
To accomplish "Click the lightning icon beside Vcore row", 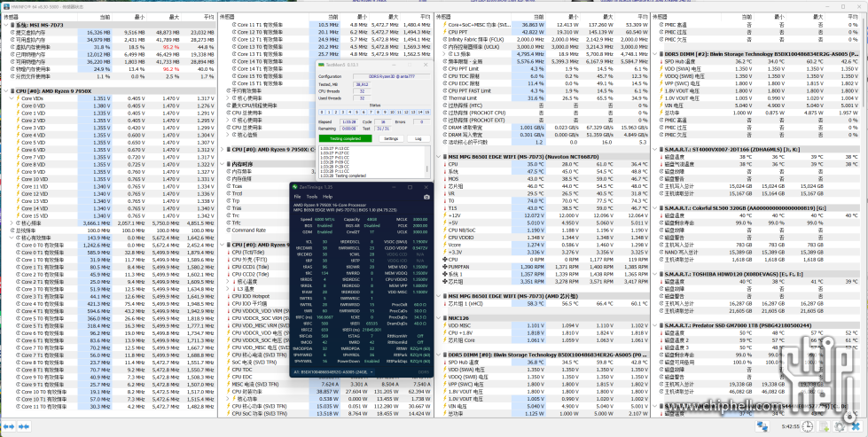I will click(445, 245).
